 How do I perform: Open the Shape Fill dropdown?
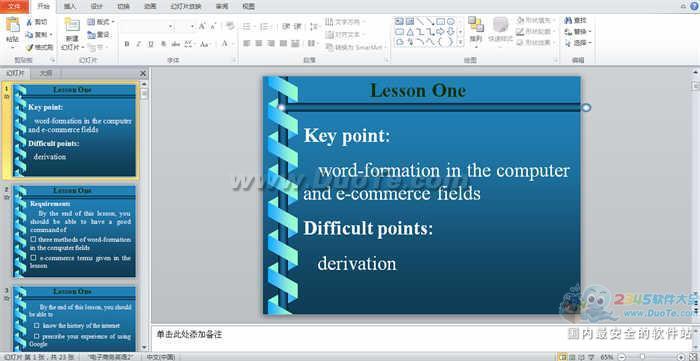(535, 20)
